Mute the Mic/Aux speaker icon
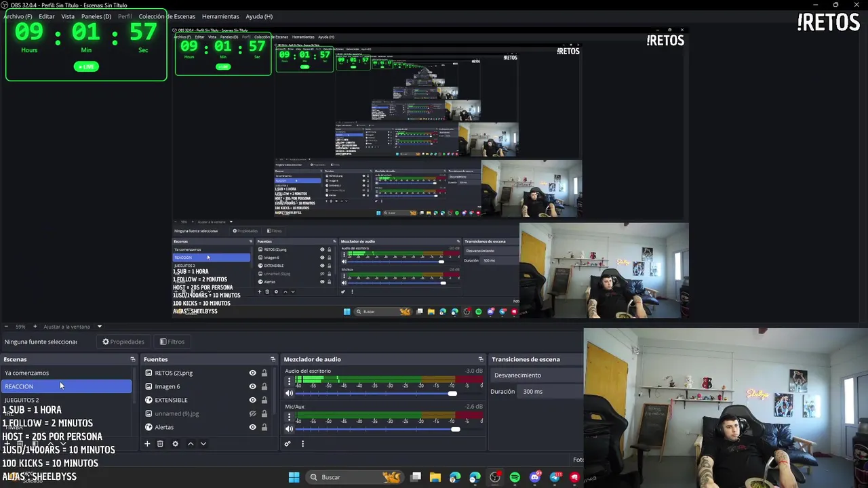868x488 pixels. (289, 428)
